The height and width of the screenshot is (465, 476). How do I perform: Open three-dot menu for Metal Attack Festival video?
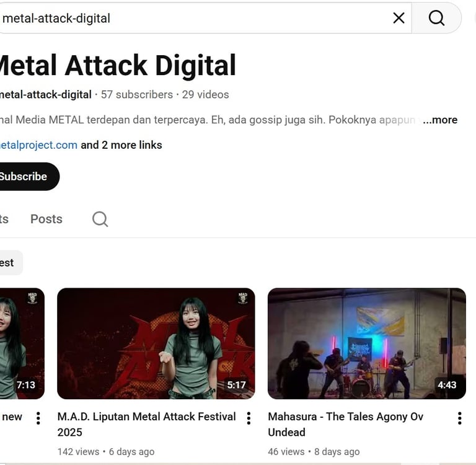pos(249,418)
